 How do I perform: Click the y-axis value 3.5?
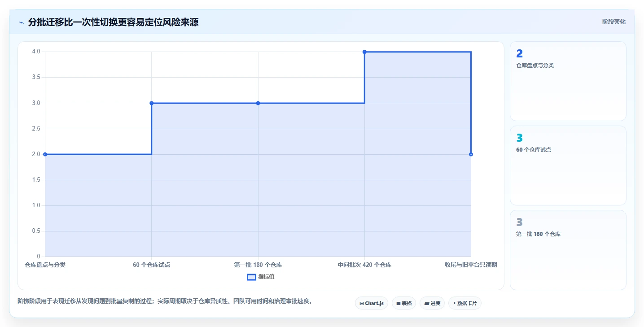(x=36, y=77)
